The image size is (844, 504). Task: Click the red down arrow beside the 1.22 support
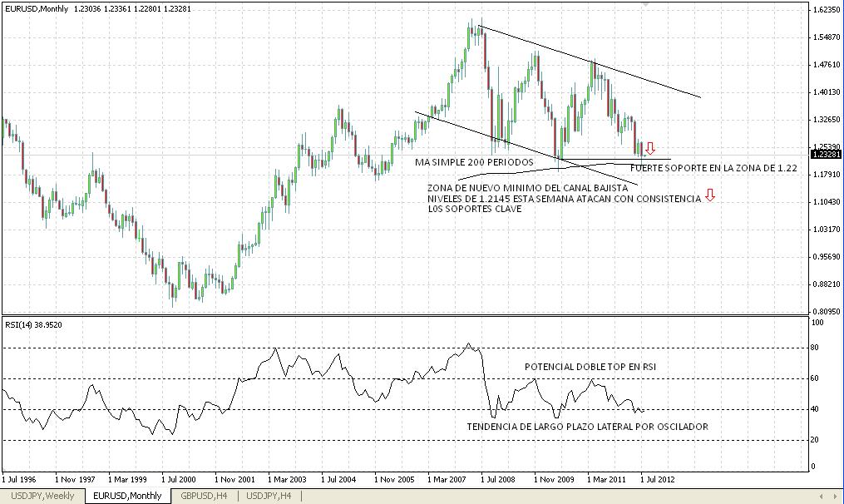(650, 149)
